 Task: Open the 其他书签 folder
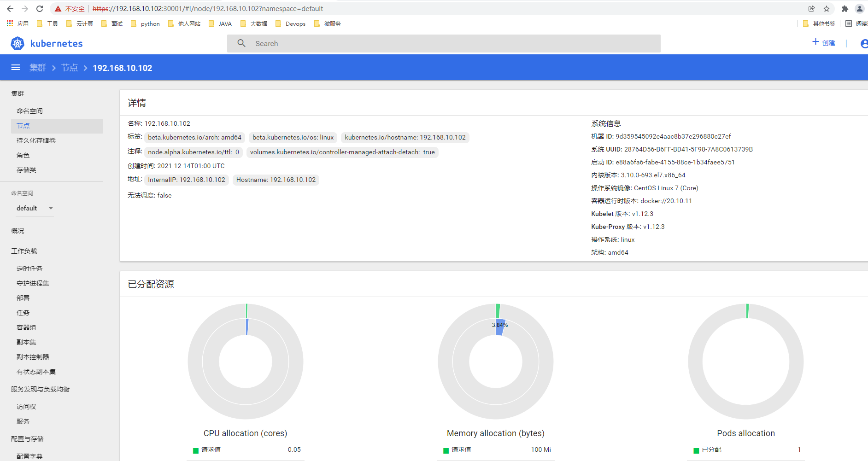[x=819, y=23]
